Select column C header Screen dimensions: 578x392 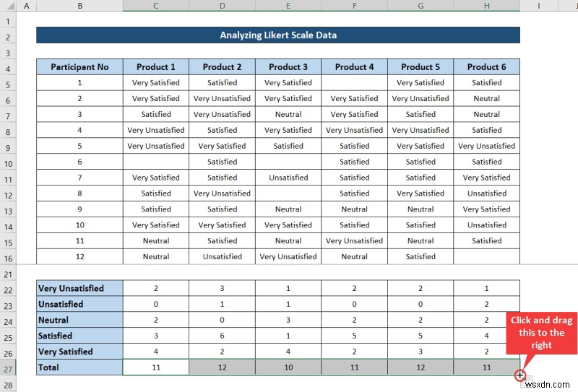pos(156,6)
